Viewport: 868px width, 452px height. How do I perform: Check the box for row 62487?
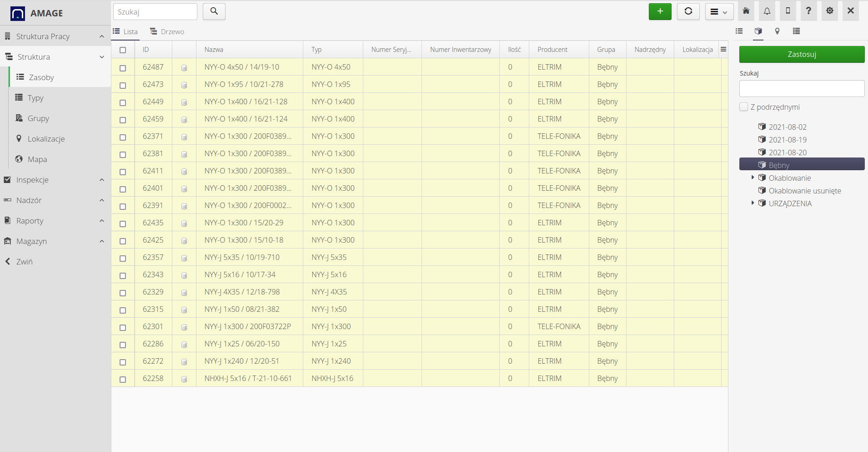123,68
